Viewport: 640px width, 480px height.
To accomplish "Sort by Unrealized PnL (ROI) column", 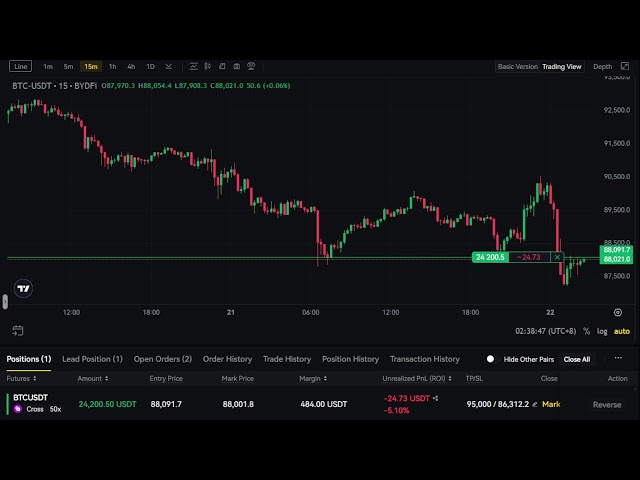I will point(417,379).
